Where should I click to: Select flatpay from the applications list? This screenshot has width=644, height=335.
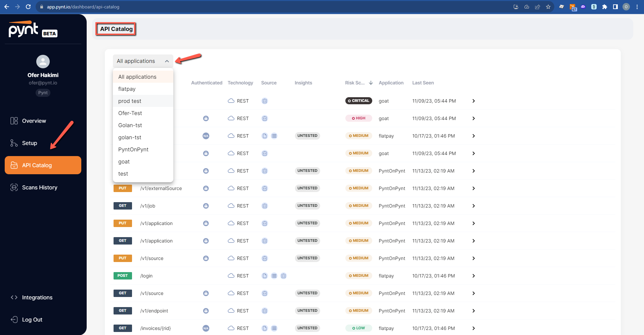[127, 89]
